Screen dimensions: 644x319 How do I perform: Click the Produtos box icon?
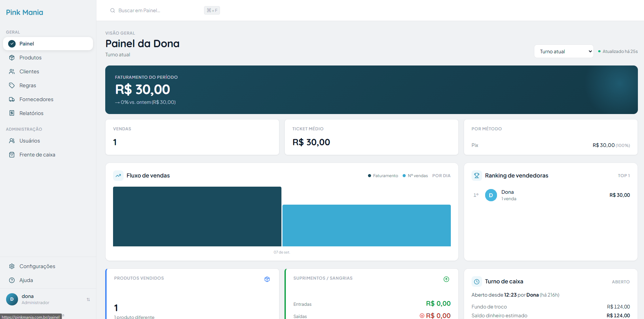coord(12,58)
